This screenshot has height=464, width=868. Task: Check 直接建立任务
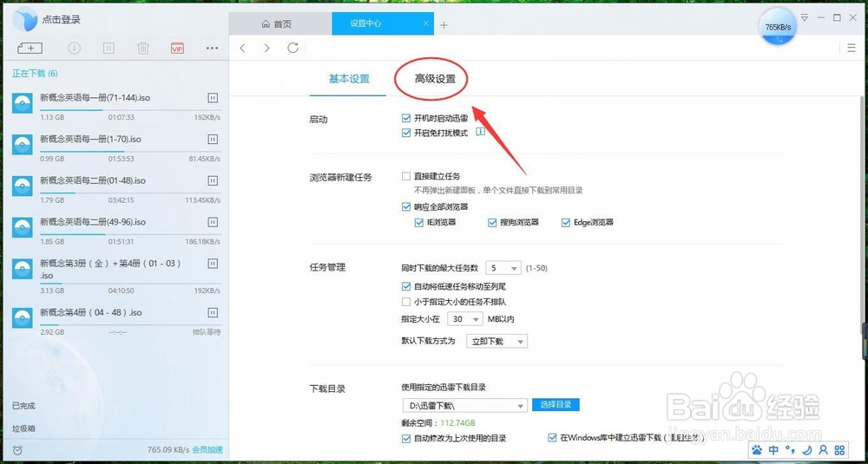coord(405,176)
